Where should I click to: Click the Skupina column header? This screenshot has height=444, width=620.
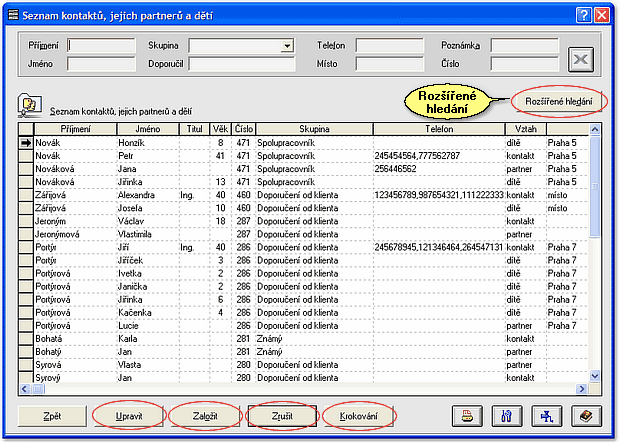[x=313, y=129]
